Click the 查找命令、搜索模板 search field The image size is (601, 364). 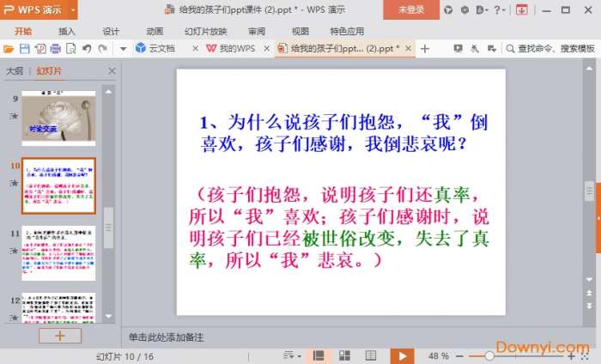(x=550, y=49)
